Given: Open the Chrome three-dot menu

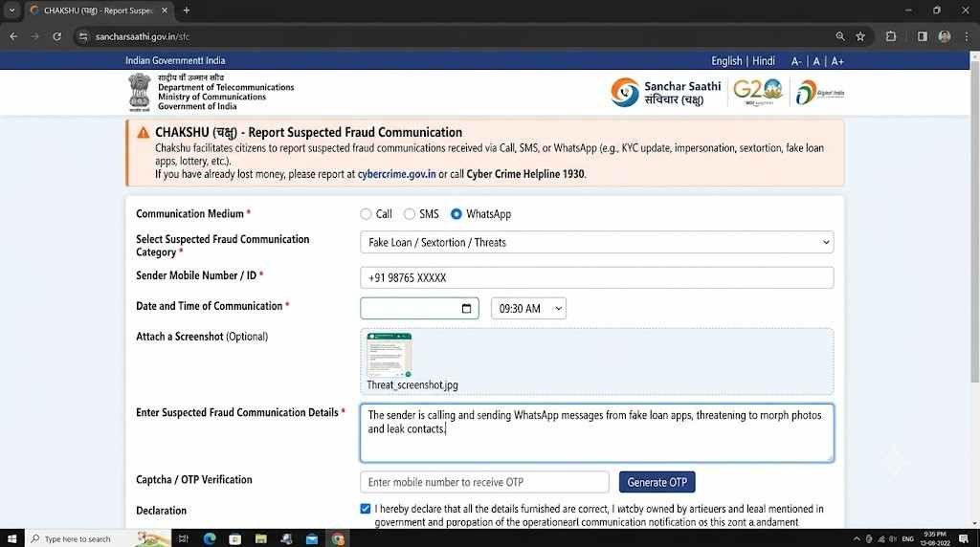Looking at the screenshot, I should click(x=967, y=37).
